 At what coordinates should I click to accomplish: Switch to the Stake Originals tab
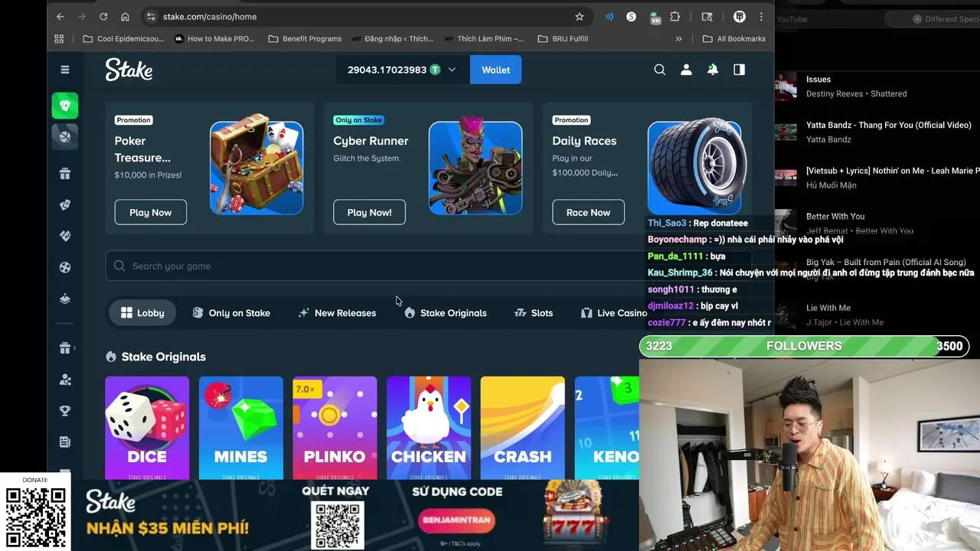coord(445,312)
